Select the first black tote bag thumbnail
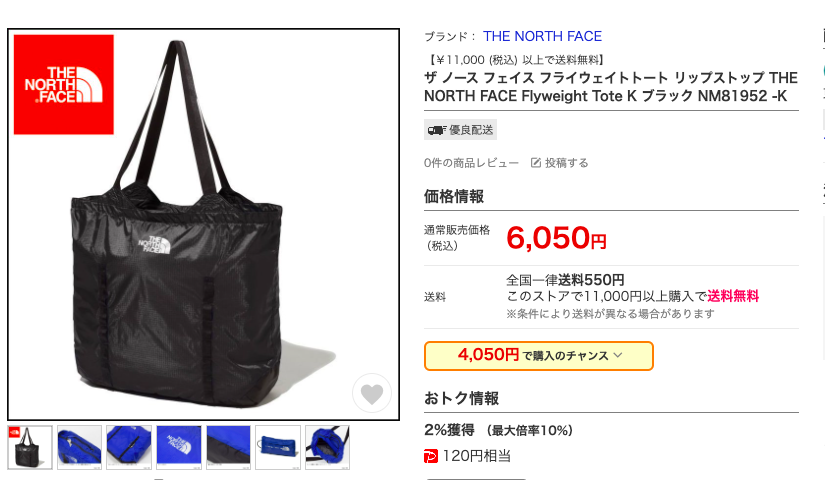This screenshot has height=480, width=825. pyautogui.click(x=30, y=447)
